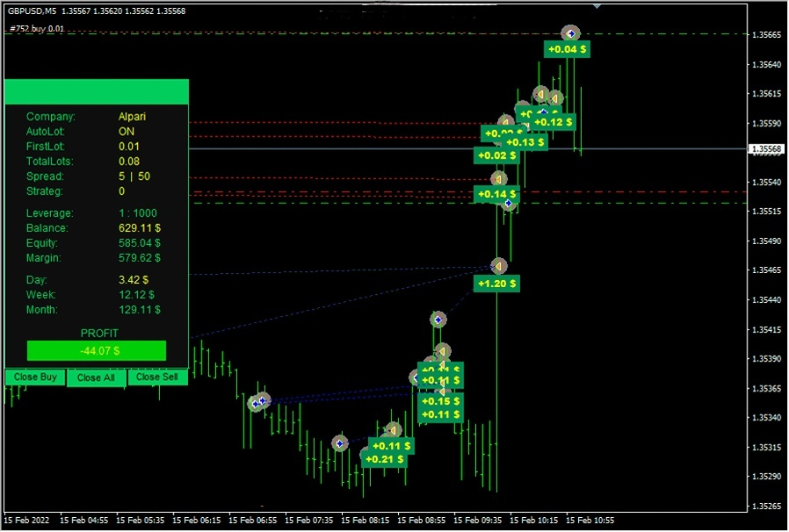The height and width of the screenshot is (532, 789).
Task: Select the yellow exit arrow above lowest +0.11 $
Action: [393, 430]
